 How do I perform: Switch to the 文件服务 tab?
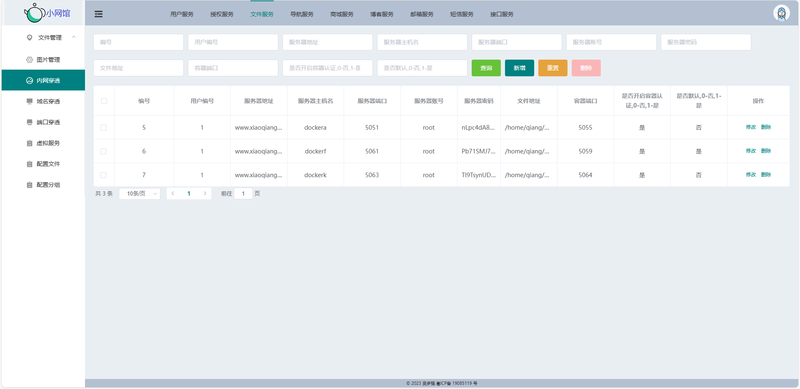click(x=262, y=14)
